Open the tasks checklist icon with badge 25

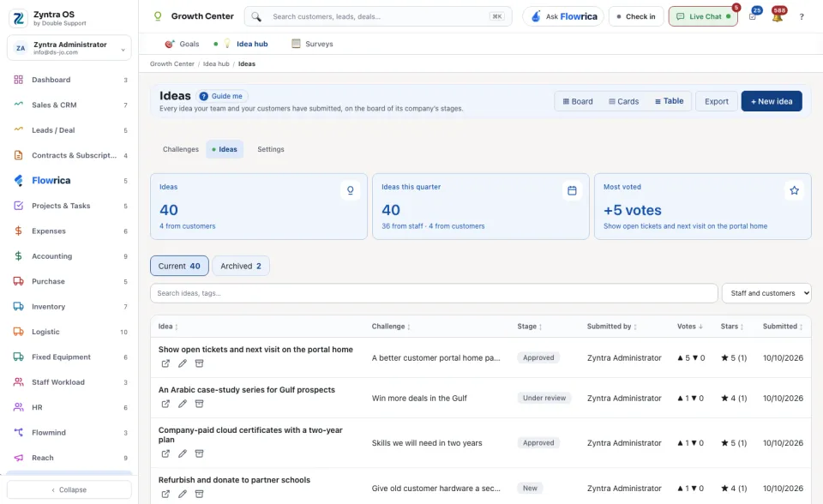[x=753, y=16]
